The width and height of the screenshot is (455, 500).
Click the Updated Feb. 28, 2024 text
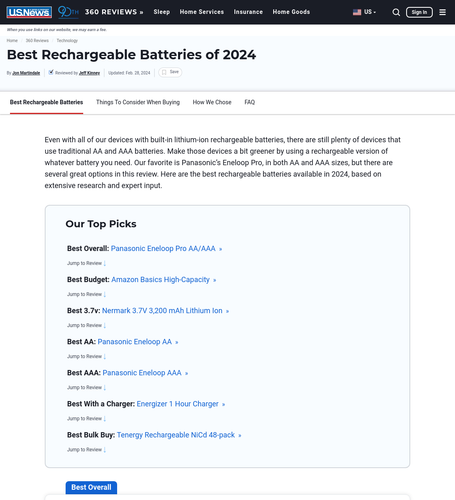pos(129,73)
